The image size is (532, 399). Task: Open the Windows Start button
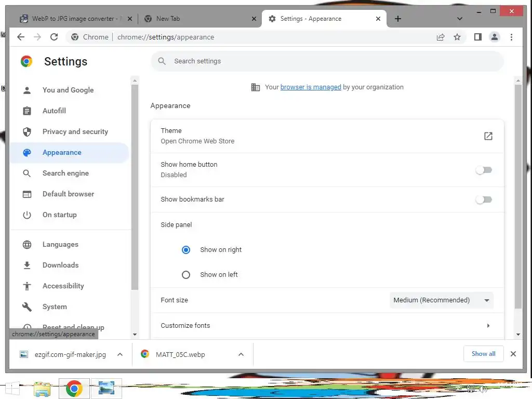(x=12, y=389)
